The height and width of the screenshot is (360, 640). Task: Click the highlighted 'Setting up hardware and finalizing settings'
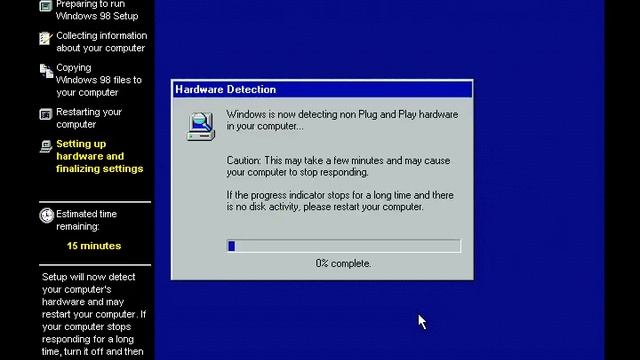[100, 156]
